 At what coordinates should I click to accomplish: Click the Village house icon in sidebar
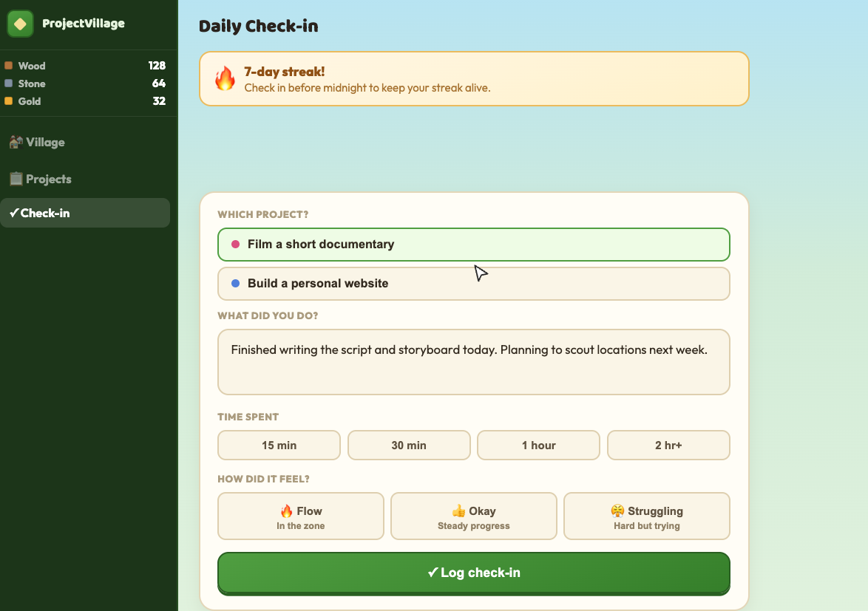tap(16, 142)
